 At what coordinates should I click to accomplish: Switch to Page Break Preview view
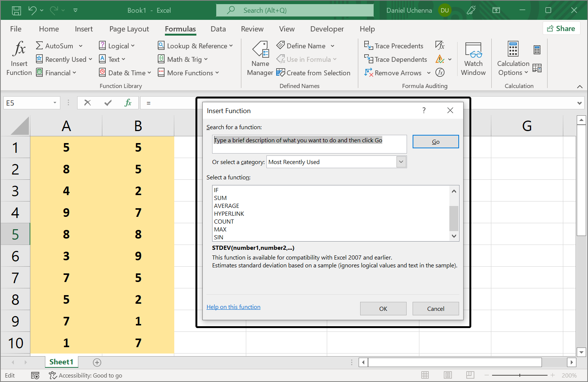click(470, 375)
